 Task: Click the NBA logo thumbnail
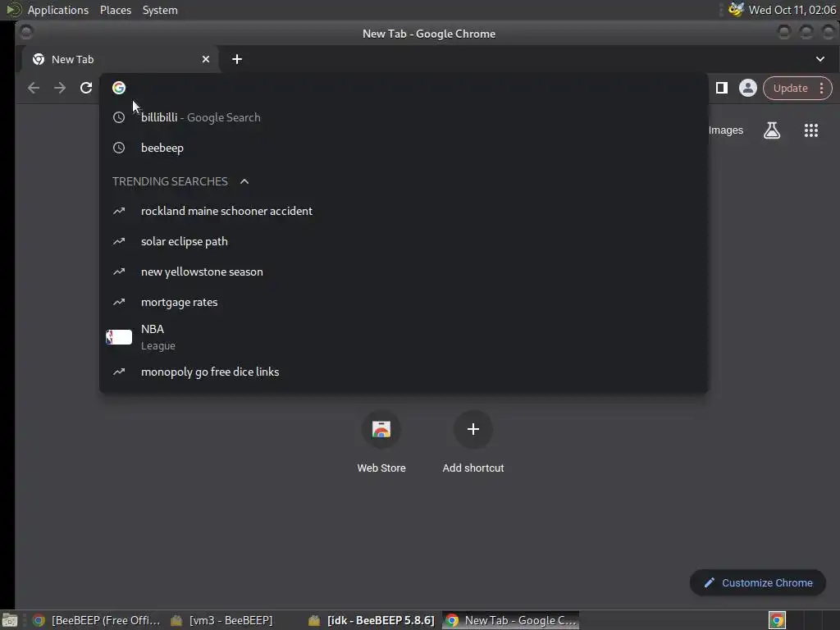pyautogui.click(x=119, y=337)
